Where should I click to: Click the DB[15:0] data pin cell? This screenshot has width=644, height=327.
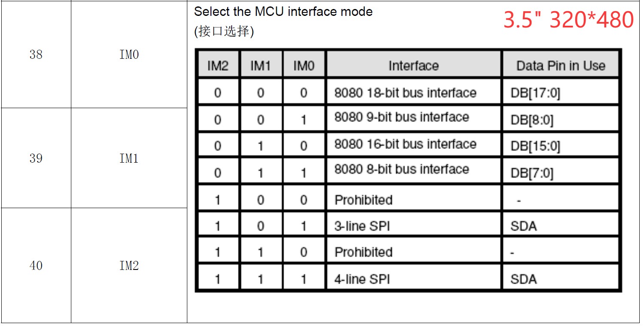point(535,146)
